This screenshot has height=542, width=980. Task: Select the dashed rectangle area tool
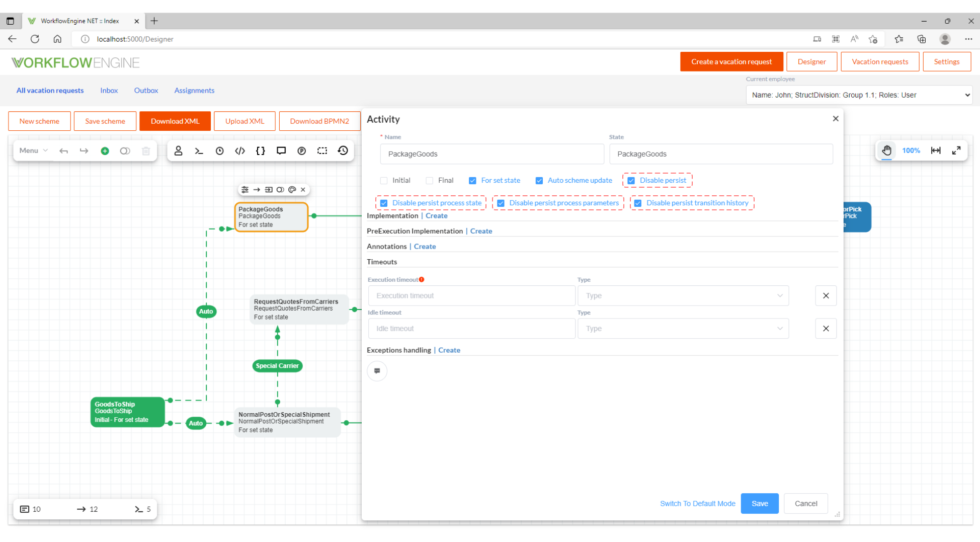tap(322, 150)
